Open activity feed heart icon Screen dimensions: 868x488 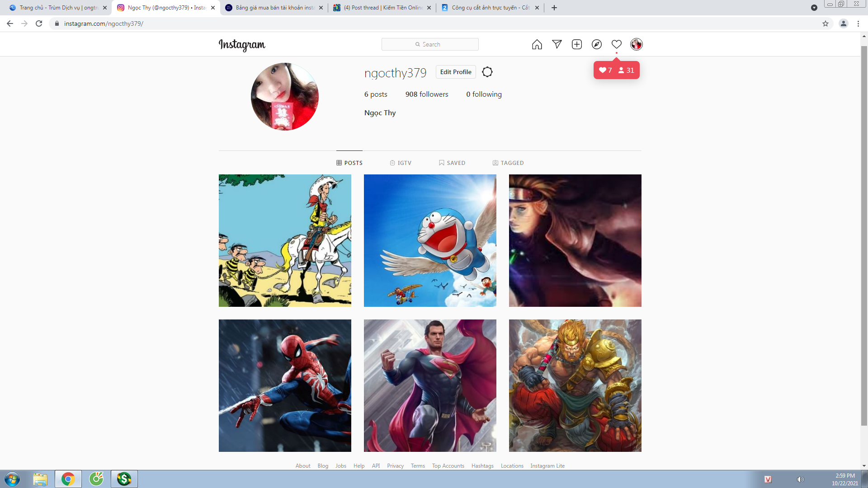click(x=616, y=44)
